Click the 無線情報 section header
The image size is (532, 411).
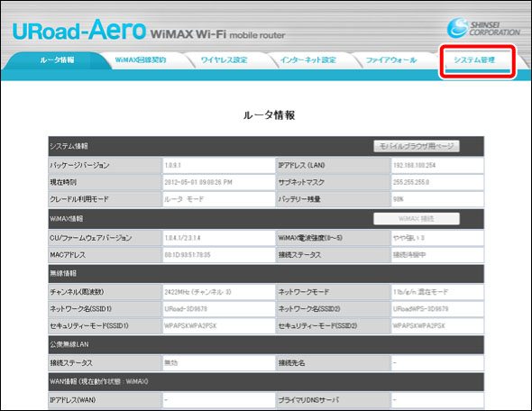pos(63,273)
